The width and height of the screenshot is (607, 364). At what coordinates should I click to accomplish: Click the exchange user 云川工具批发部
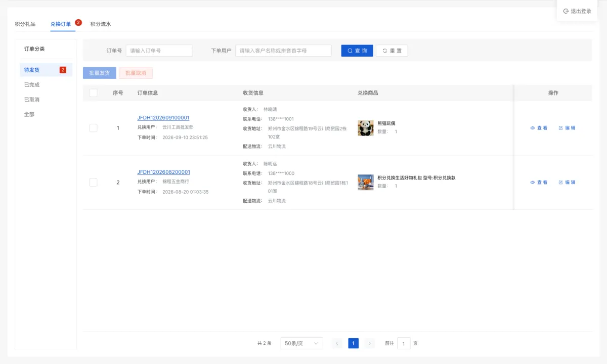pyautogui.click(x=178, y=127)
